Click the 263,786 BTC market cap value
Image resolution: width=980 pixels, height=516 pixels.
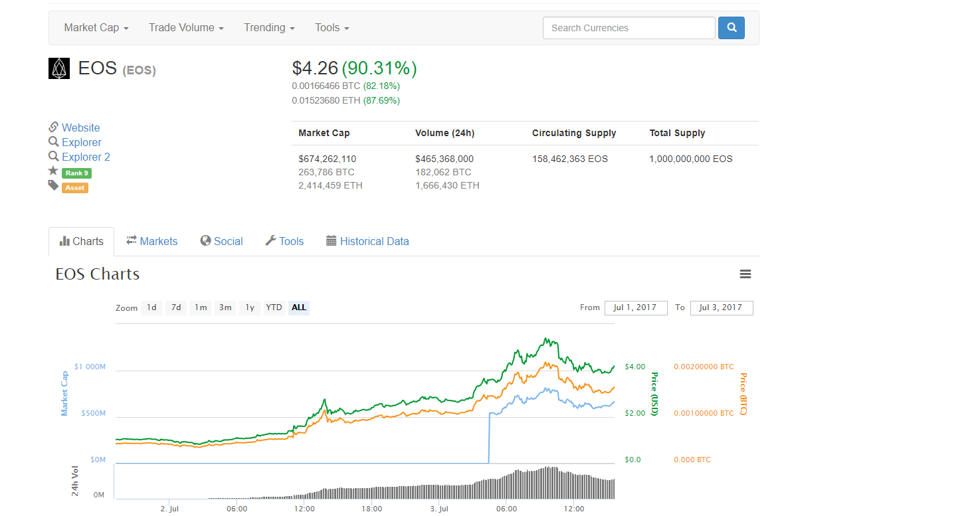[x=327, y=172]
